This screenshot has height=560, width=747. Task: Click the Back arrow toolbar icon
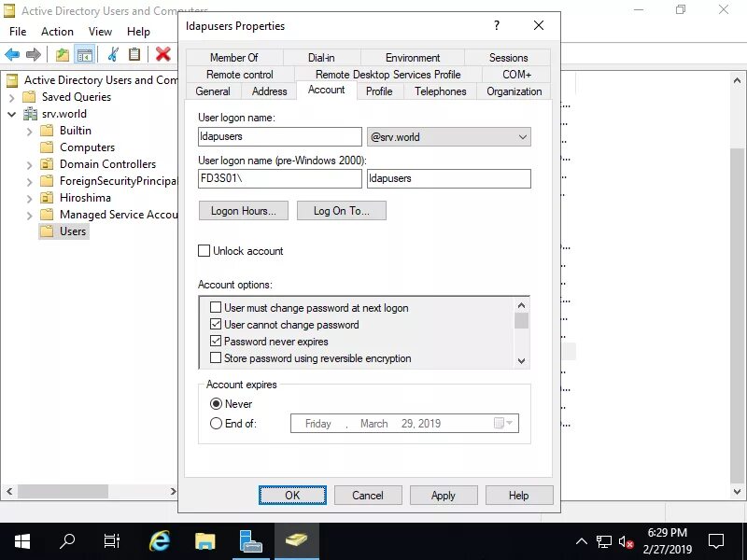12,54
